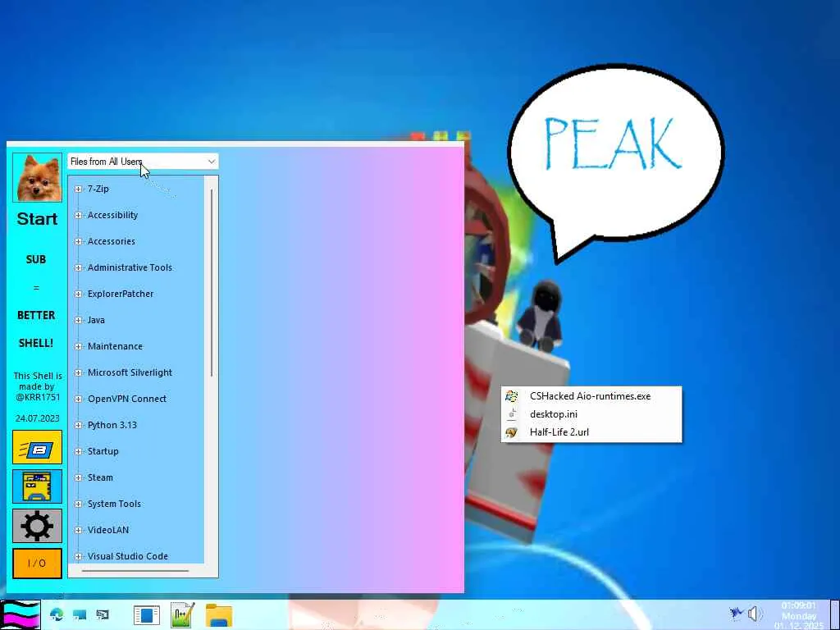Expand the Microsoft Silverlight plus box
The height and width of the screenshot is (630, 840).
coord(78,372)
